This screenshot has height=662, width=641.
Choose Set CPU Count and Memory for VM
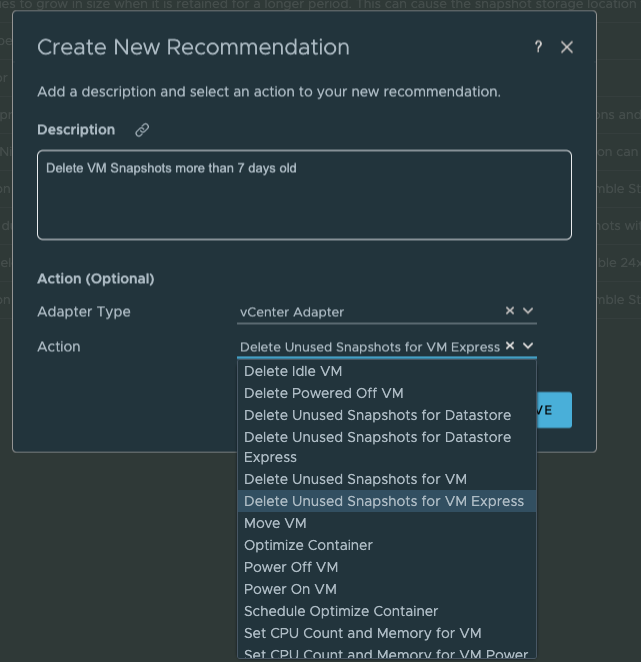coord(387,633)
